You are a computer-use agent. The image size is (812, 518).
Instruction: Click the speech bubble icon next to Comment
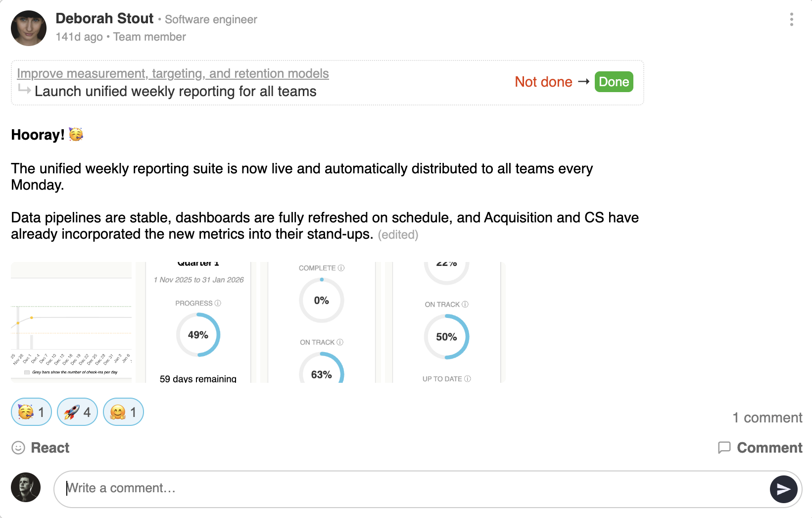point(724,448)
